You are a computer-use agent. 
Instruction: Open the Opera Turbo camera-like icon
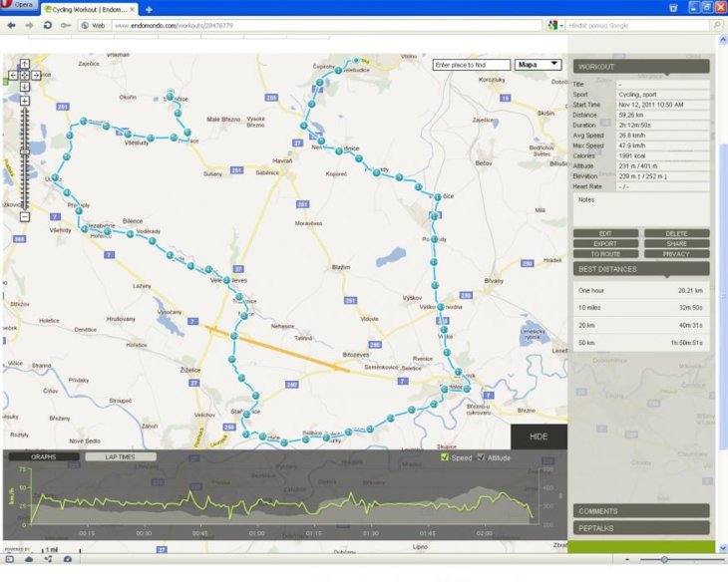[68, 559]
